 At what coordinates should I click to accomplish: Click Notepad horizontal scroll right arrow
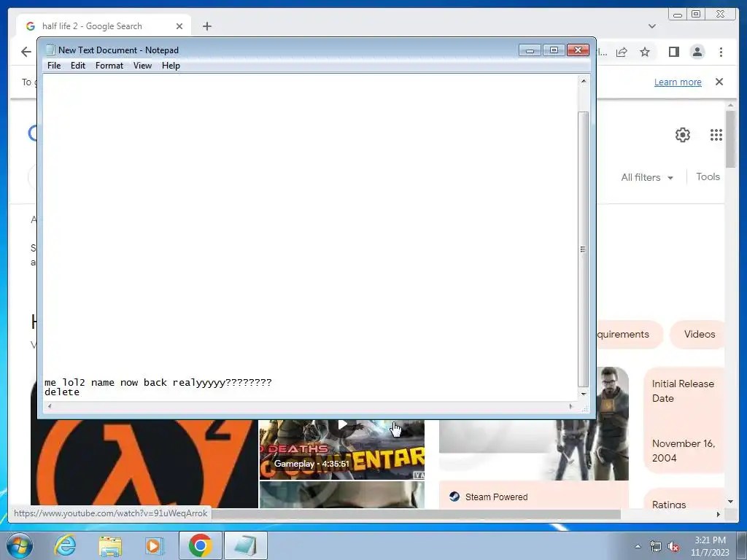coord(570,406)
